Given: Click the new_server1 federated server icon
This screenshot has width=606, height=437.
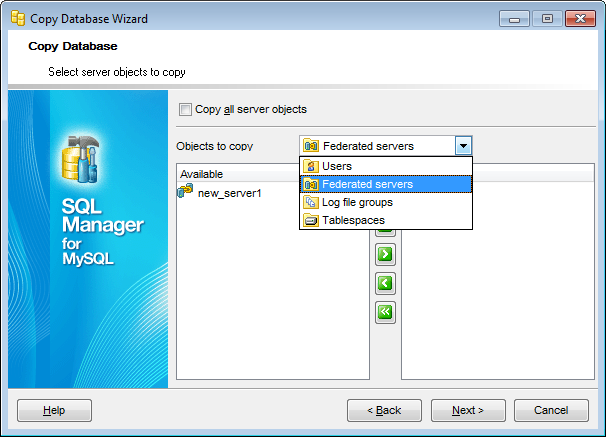Looking at the screenshot, I should click(x=186, y=192).
